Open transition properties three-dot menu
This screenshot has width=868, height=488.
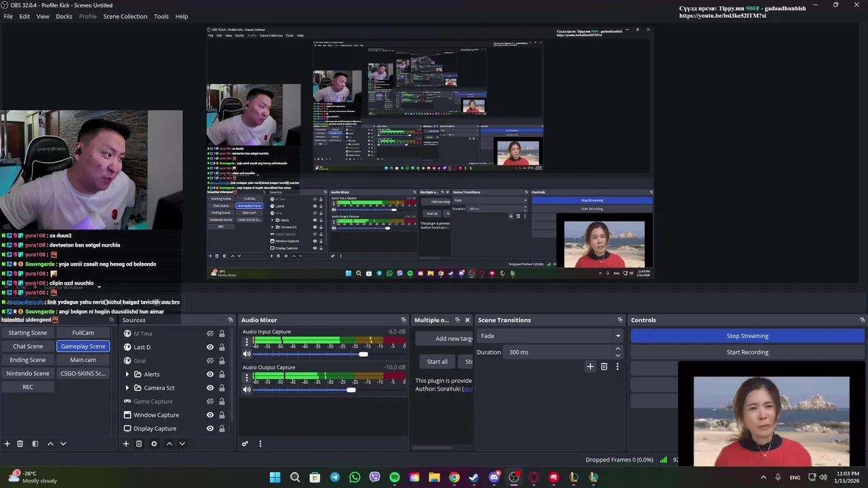pyautogui.click(x=617, y=367)
